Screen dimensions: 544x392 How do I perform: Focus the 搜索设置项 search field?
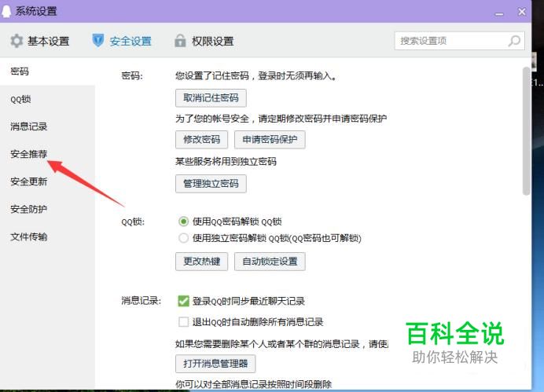click(x=459, y=41)
